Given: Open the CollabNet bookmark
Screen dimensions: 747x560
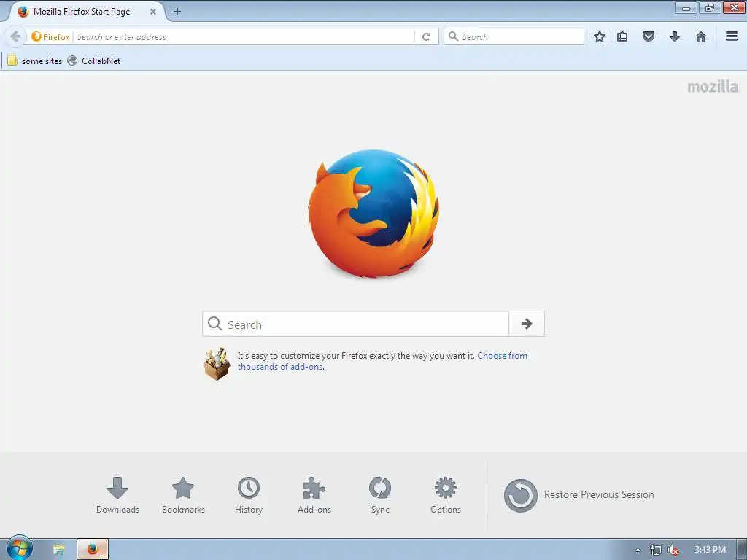Looking at the screenshot, I should (x=94, y=61).
